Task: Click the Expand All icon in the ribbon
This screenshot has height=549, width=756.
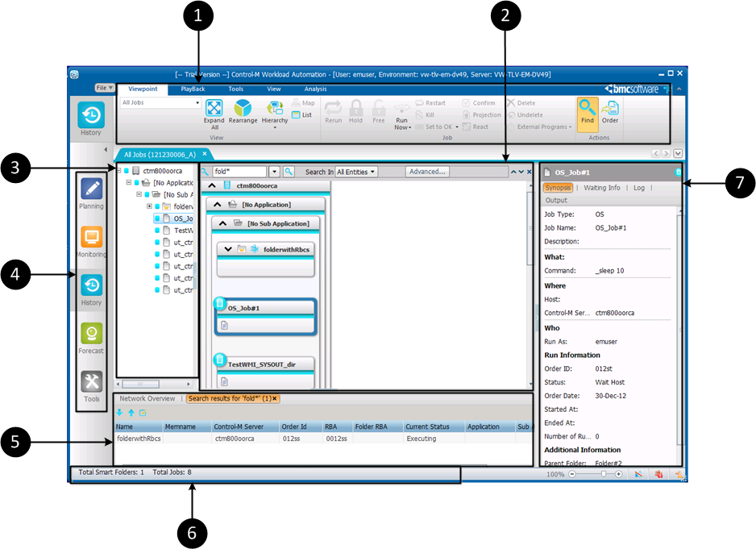Action: [x=214, y=110]
